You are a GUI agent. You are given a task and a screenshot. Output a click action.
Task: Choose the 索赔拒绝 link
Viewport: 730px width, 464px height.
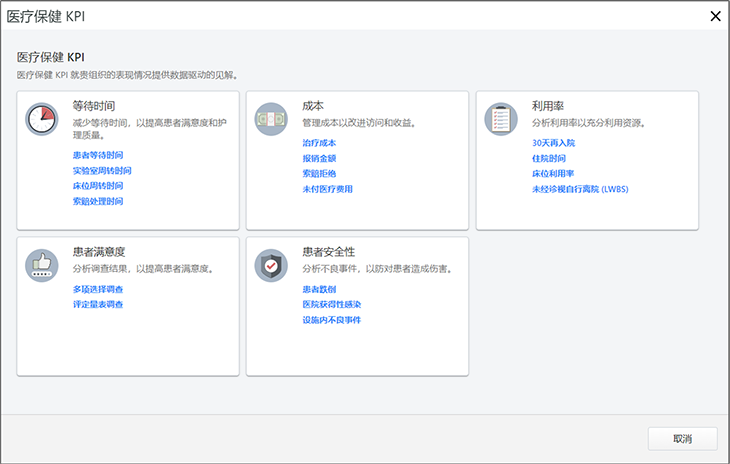tap(319, 174)
